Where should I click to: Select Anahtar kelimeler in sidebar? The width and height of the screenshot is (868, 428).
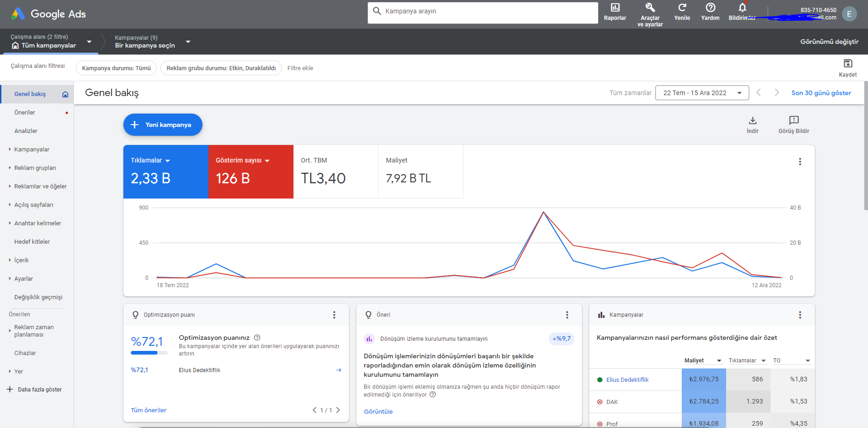coord(37,223)
